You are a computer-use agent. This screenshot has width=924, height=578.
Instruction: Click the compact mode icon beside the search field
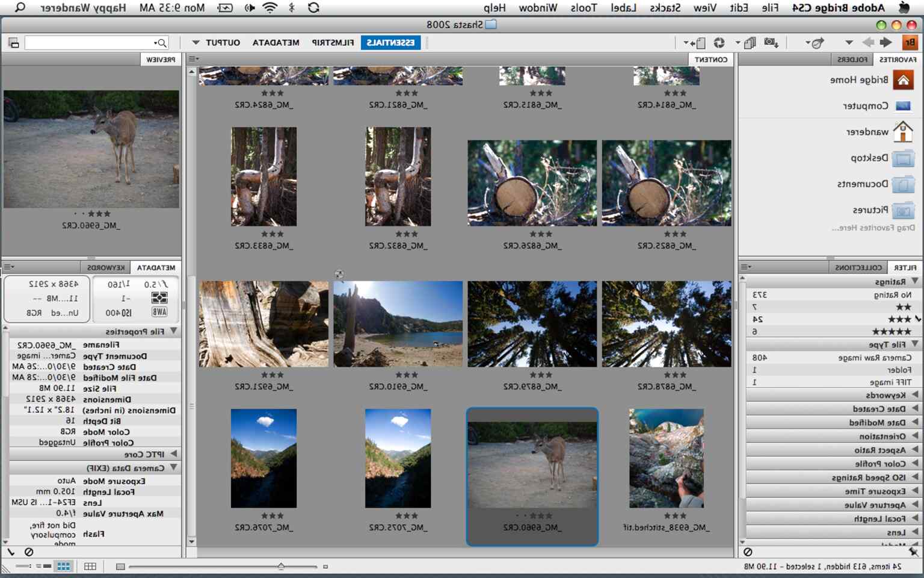click(x=13, y=43)
